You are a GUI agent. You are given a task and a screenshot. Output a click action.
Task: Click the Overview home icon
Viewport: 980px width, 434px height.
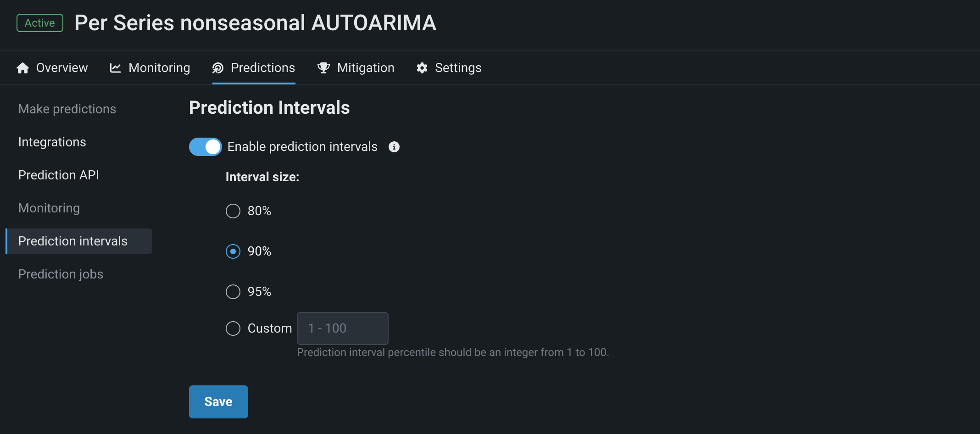point(22,68)
